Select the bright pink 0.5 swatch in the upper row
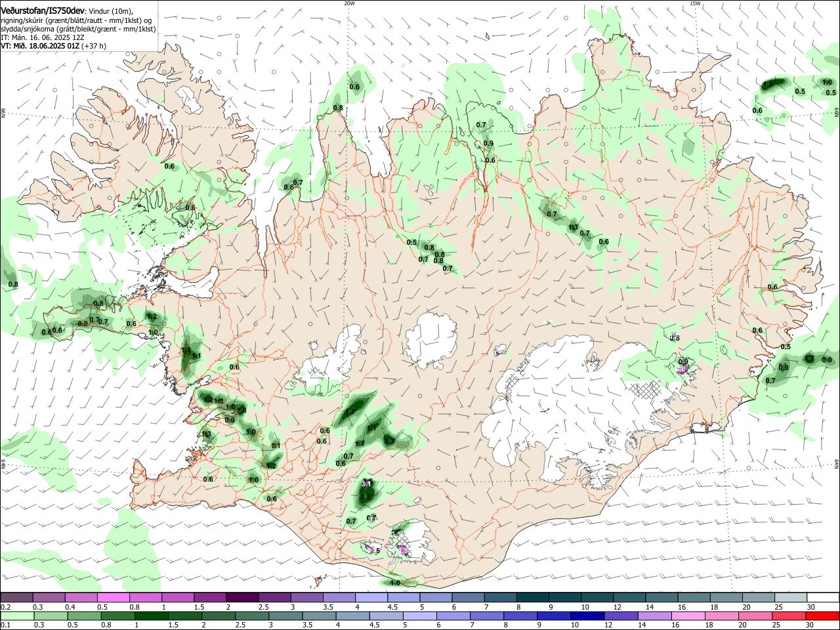 [x=113, y=597]
